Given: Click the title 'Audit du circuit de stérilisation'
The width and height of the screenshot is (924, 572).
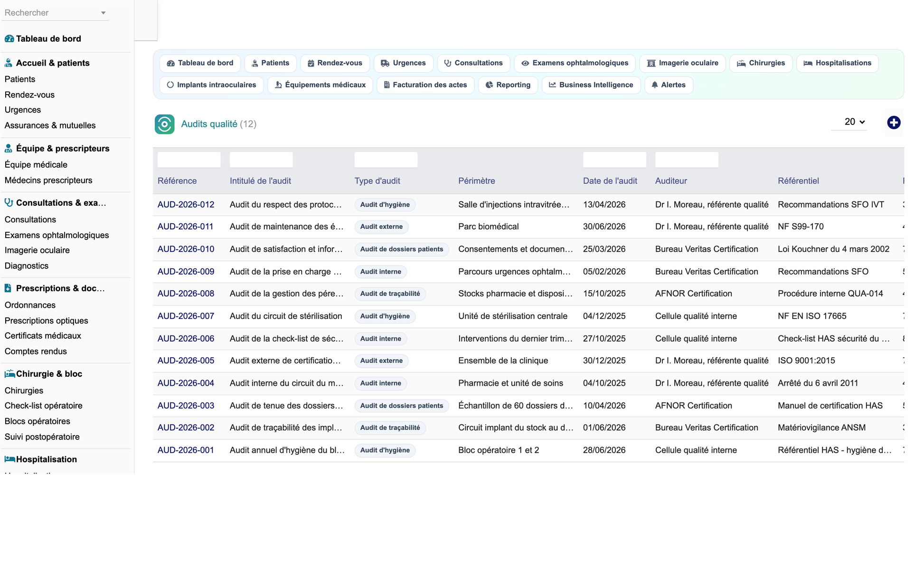Looking at the screenshot, I should click(x=286, y=316).
